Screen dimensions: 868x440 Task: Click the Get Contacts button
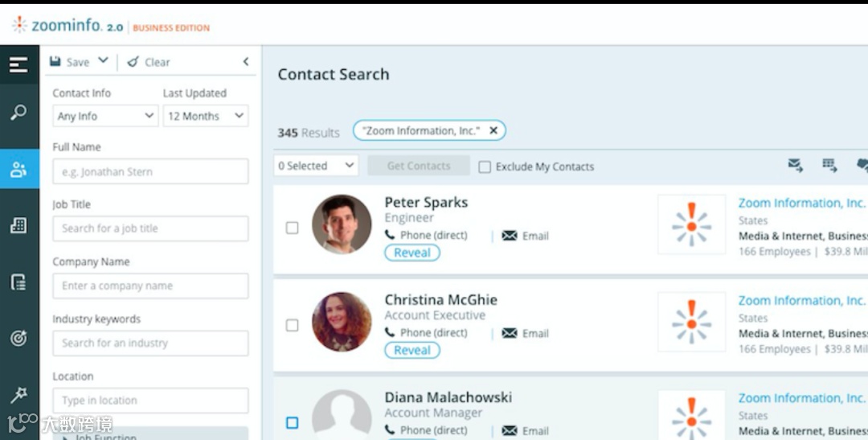pos(419,166)
